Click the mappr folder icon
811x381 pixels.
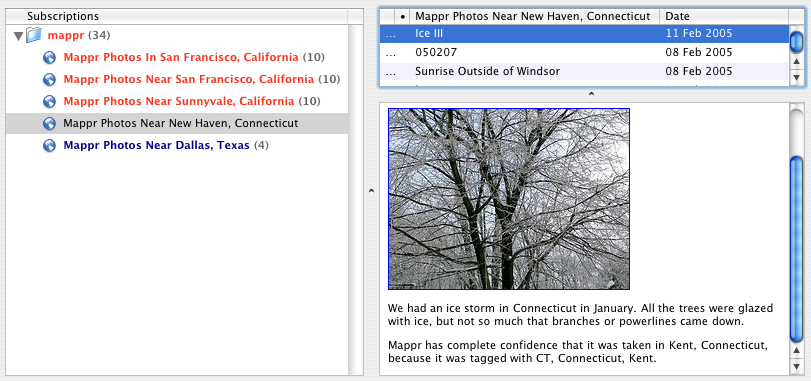34,35
